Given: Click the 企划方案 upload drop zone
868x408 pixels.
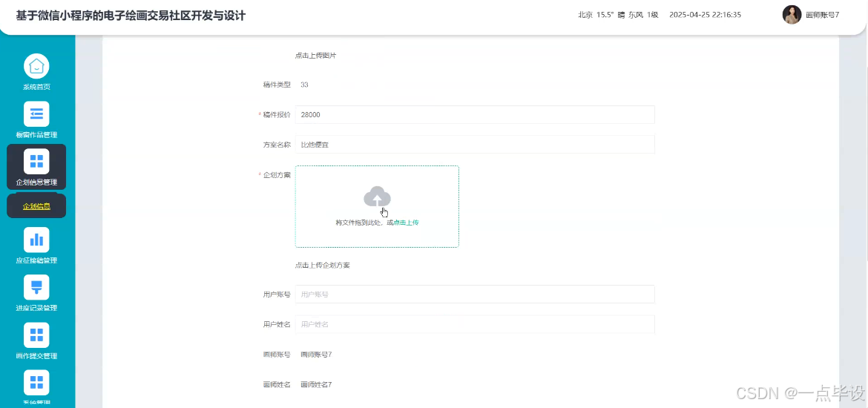Looking at the screenshot, I should [x=377, y=206].
